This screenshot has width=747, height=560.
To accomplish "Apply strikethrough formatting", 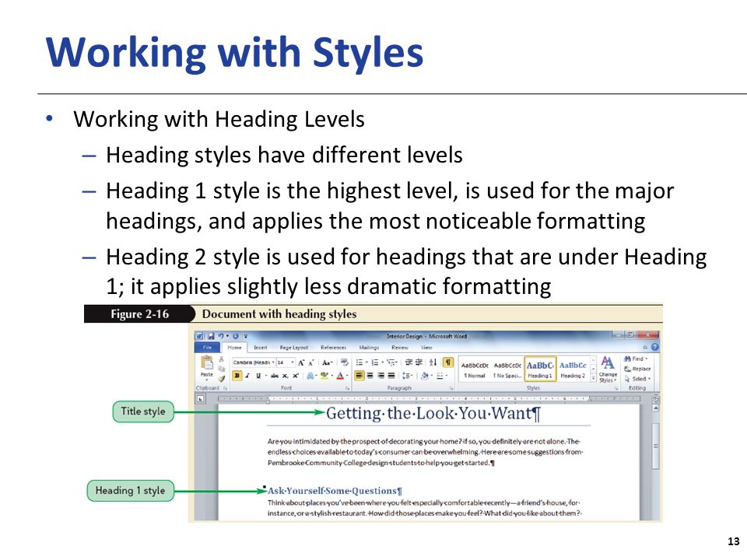I will click(275, 376).
